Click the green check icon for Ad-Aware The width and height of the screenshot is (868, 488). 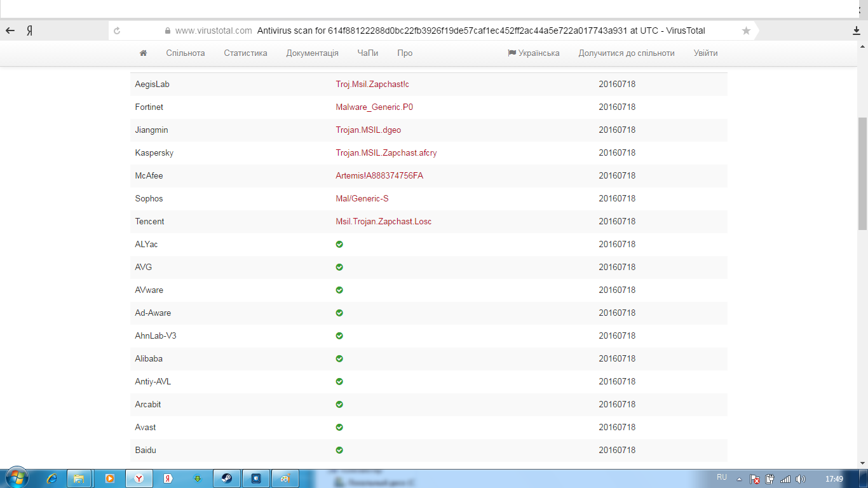pos(339,313)
